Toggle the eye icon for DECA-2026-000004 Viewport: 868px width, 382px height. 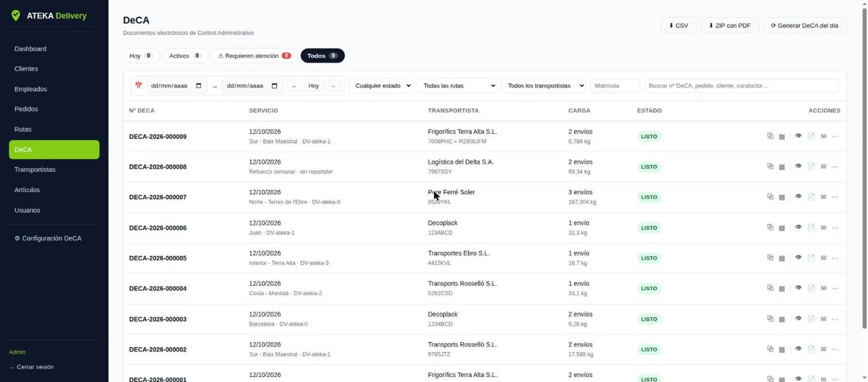click(x=799, y=288)
